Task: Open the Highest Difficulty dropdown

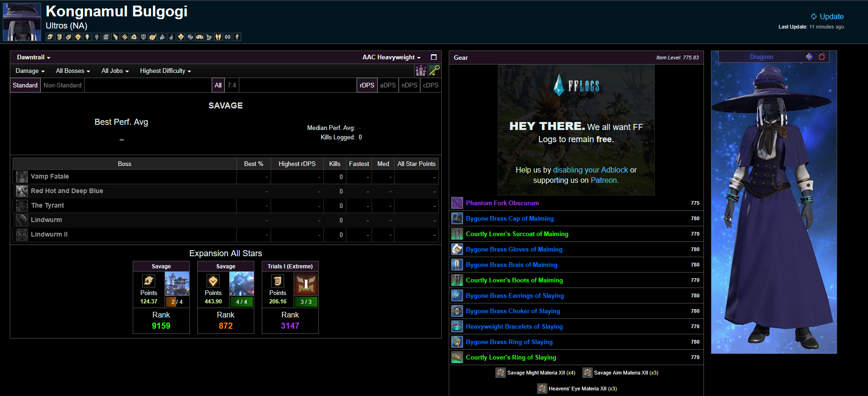Action: coord(165,71)
